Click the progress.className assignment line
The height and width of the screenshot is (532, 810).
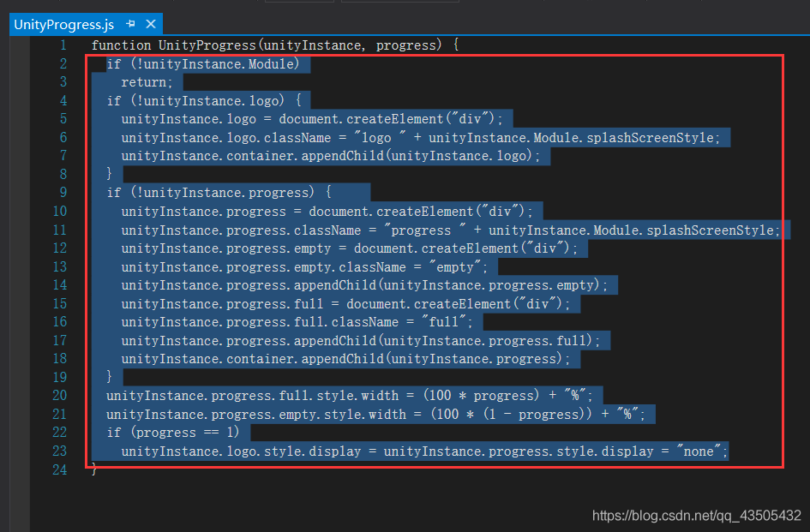451,230
